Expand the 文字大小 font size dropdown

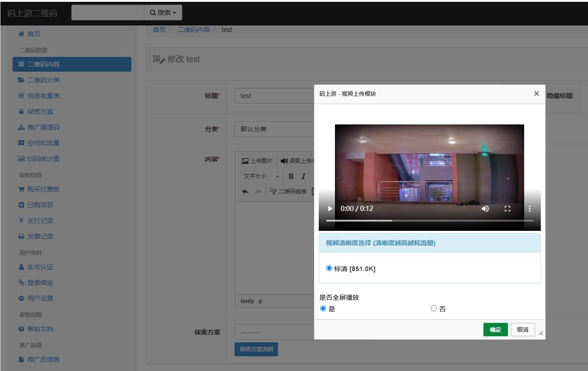coord(261,176)
